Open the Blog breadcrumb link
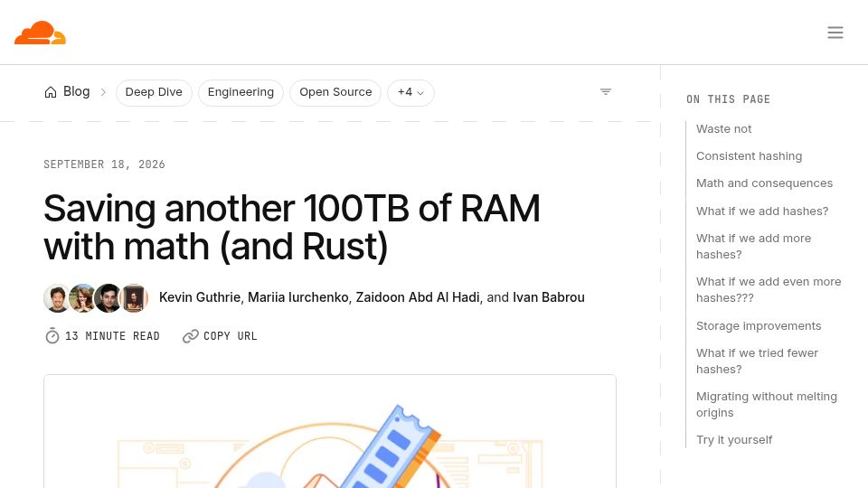 coord(76,92)
